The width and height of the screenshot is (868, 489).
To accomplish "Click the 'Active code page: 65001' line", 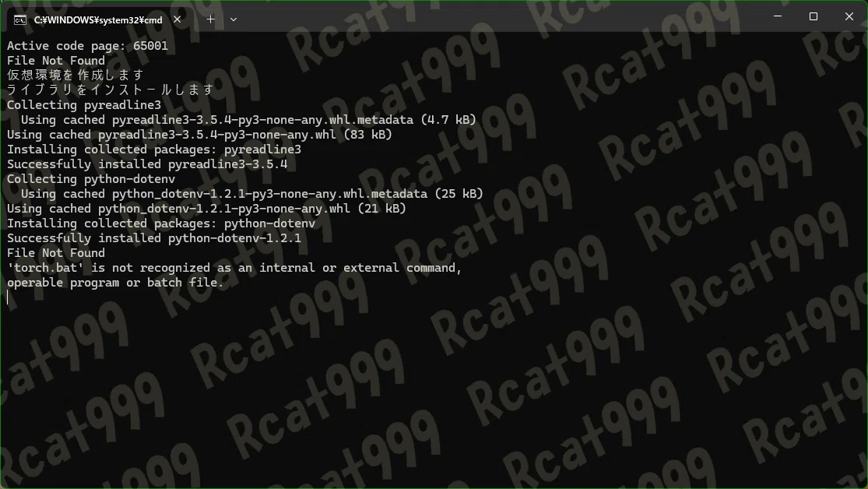I will coord(87,46).
